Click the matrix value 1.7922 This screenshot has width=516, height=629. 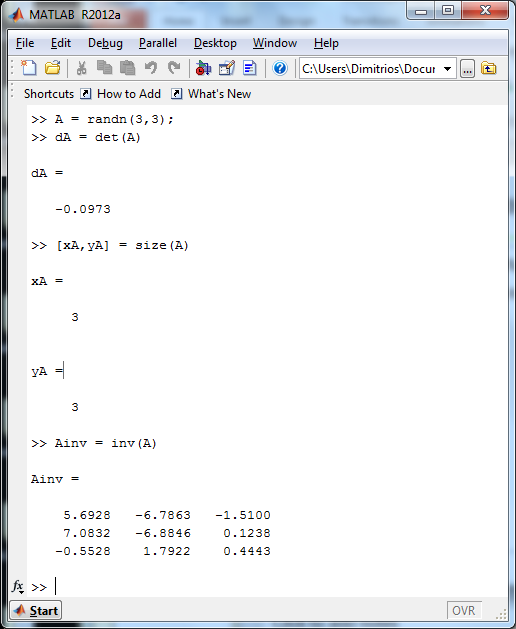point(167,551)
